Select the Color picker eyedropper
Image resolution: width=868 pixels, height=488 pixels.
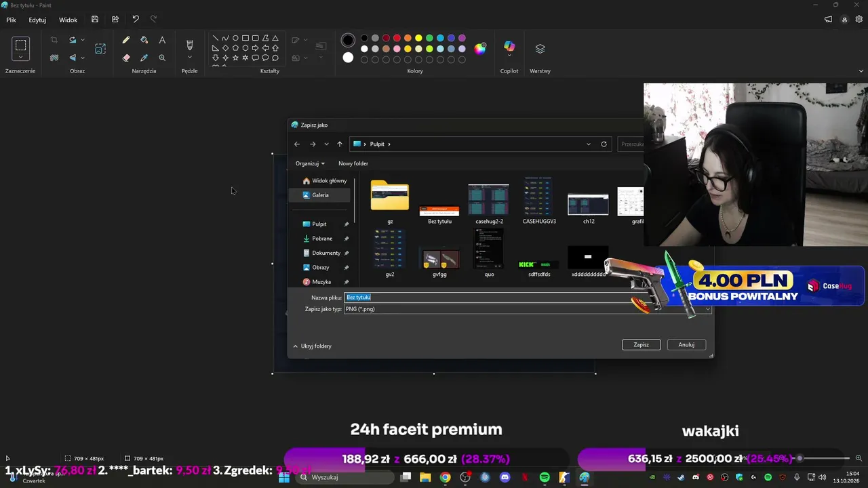144,58
